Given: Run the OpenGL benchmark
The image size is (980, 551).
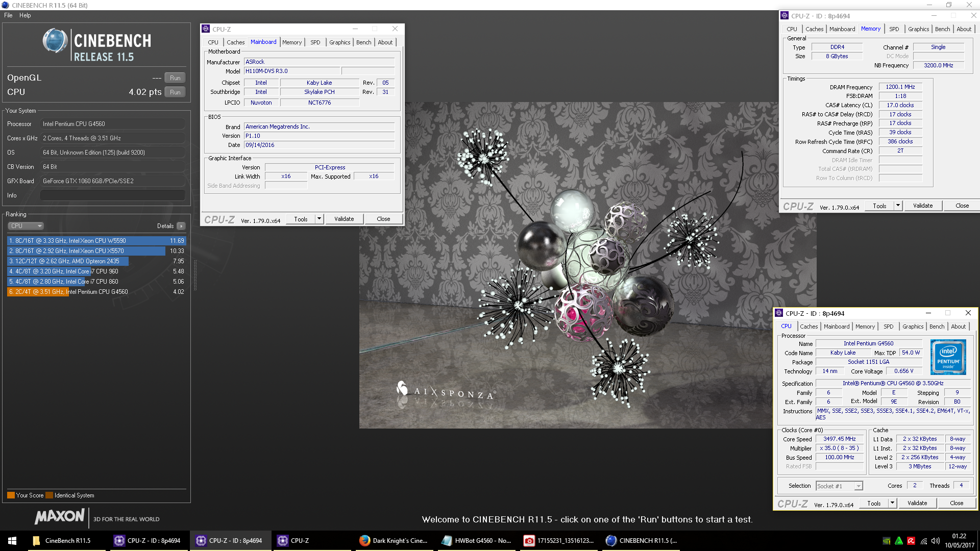Looking at the screenshot, I should click(x=175, y=78).
